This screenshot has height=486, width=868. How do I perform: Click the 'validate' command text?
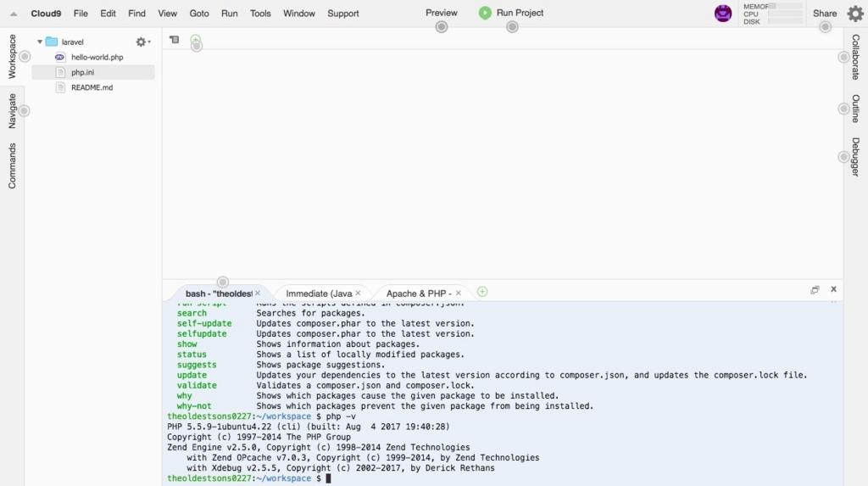197,386
